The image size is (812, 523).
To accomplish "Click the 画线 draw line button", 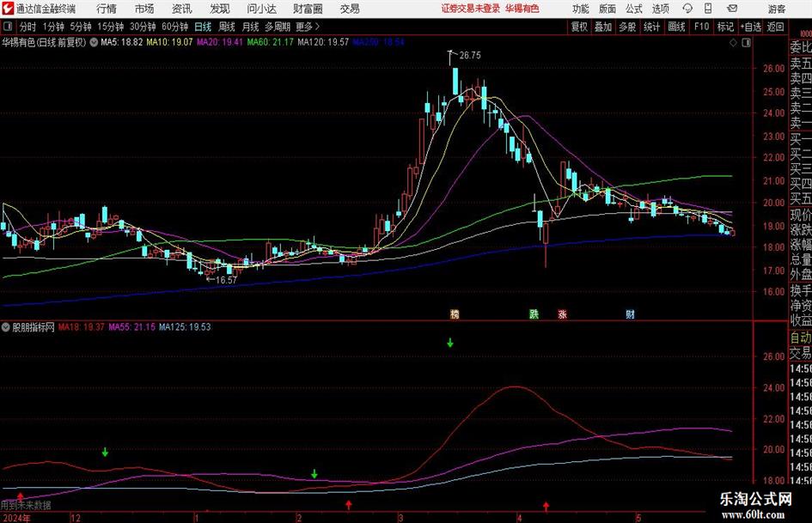I will (676, 27).
